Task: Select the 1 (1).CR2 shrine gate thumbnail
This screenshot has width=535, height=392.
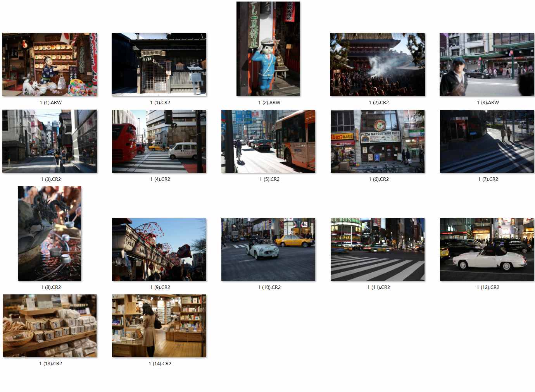Action: click(x=159, y=64)
